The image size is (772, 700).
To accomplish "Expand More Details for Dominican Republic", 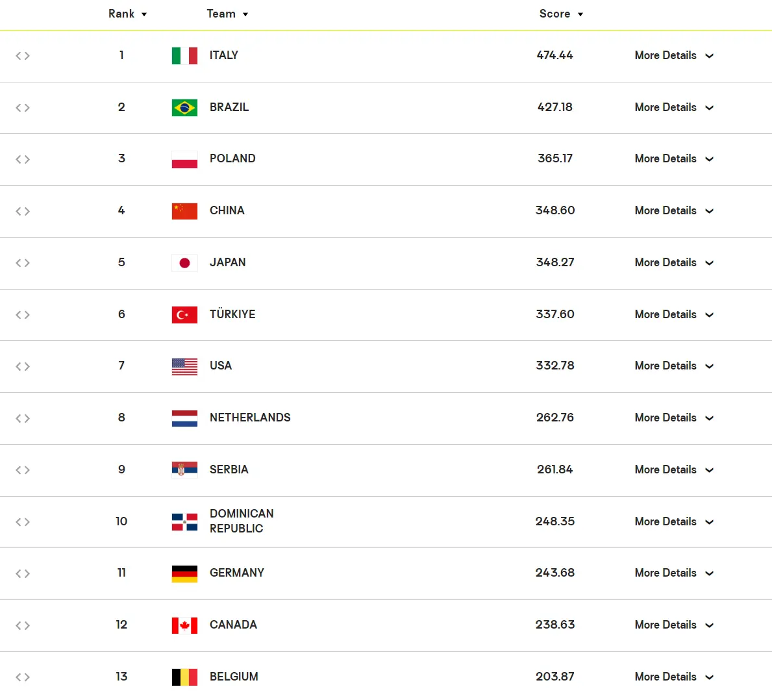I will coord(674,521).
